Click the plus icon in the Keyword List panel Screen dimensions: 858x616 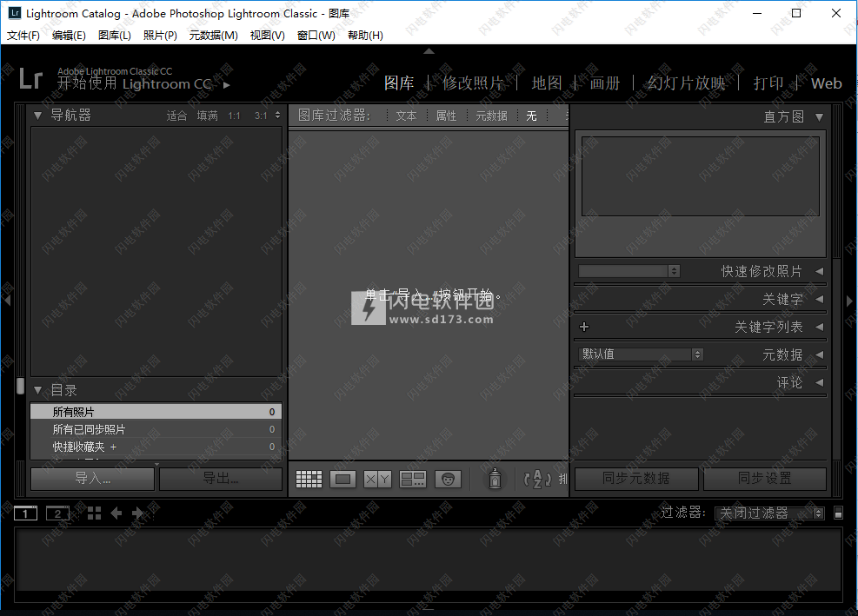(x=584, y=327)
